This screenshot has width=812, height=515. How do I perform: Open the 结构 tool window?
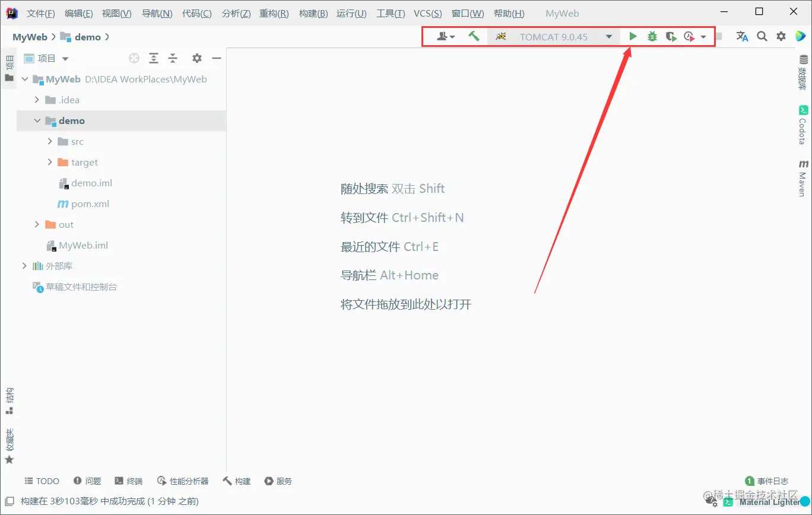(9, 401)
